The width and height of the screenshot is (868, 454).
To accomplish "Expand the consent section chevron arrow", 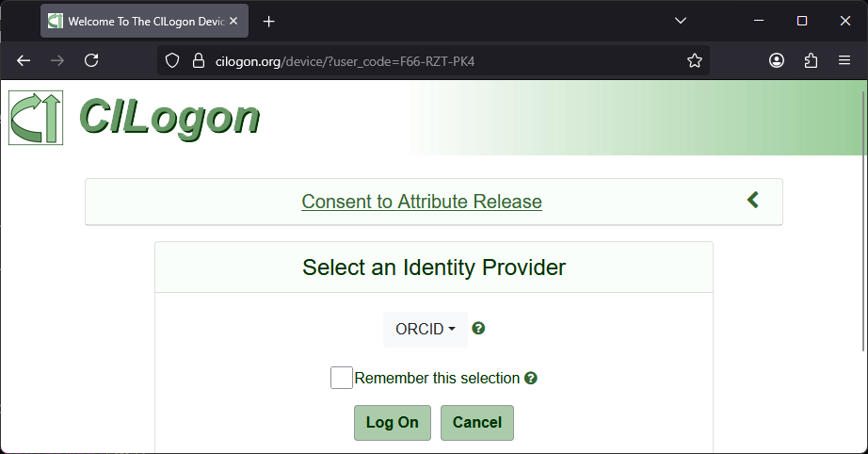I will tap(752, 200).
